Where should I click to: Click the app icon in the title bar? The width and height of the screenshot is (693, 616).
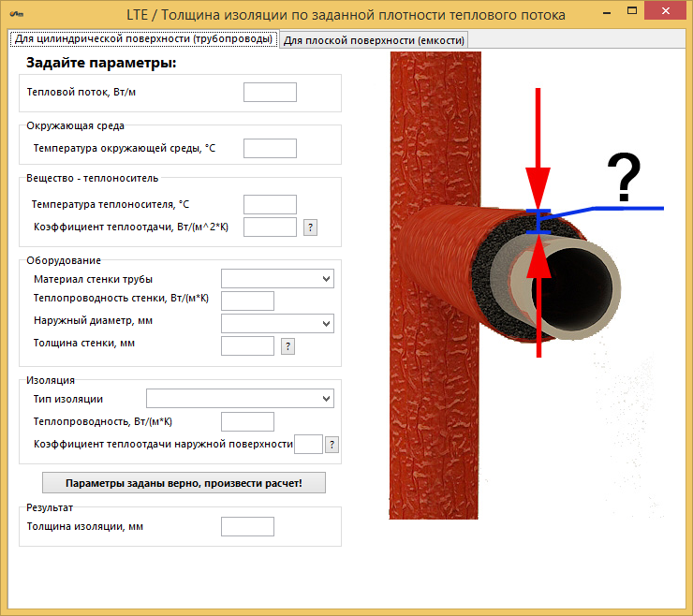pos(16,16)
